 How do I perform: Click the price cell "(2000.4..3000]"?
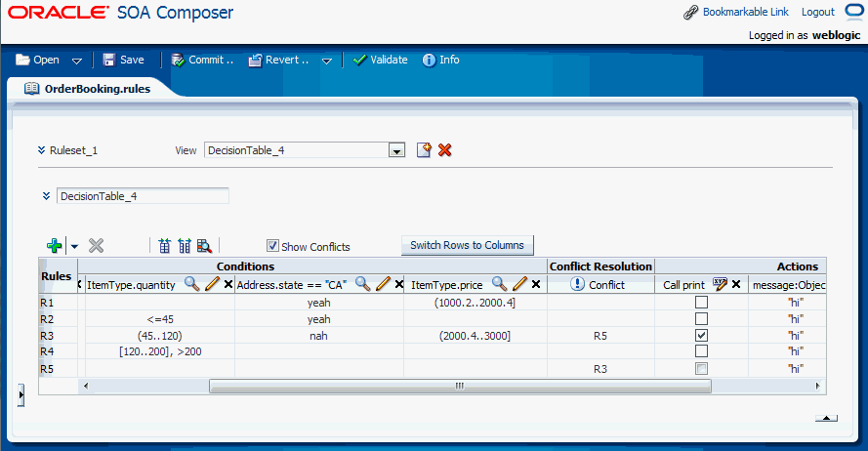pyautogui.click(x=475, y=336)
